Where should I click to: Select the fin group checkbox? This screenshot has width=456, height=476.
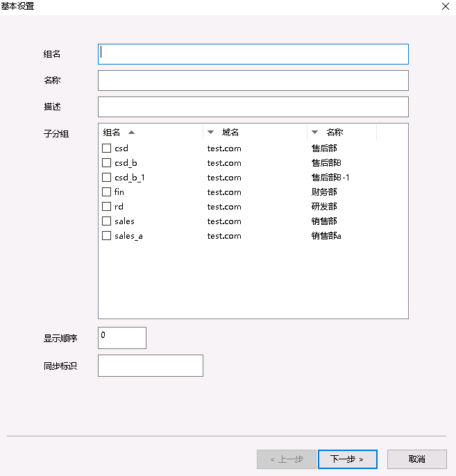point(107,192)
